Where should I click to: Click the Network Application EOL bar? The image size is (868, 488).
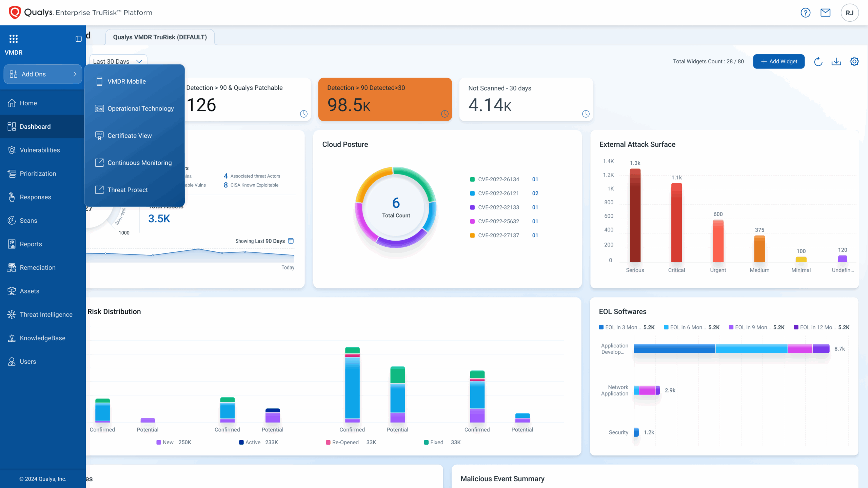point(647,390)
